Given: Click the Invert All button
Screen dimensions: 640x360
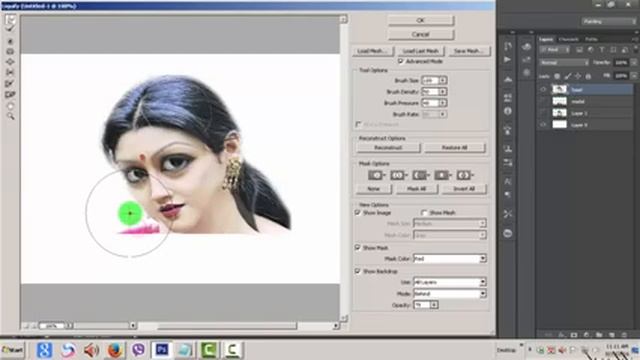Looking at the screenshot, I should (x=464, y=189).
